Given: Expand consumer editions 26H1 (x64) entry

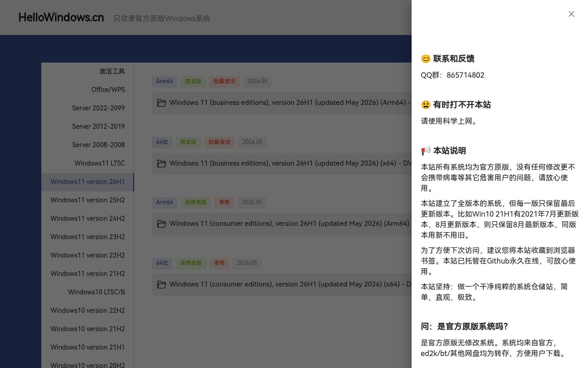Looking at the screenshot, I should 282,285.
